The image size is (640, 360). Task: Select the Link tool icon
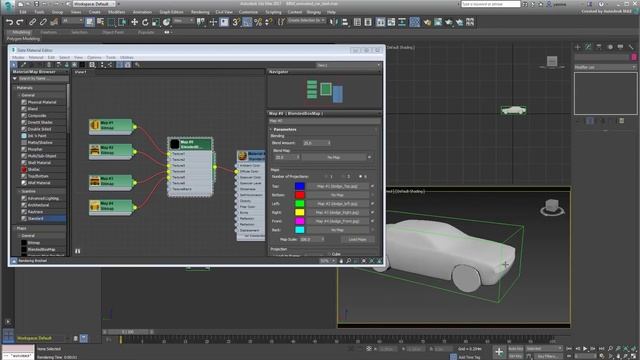[33, 22]
